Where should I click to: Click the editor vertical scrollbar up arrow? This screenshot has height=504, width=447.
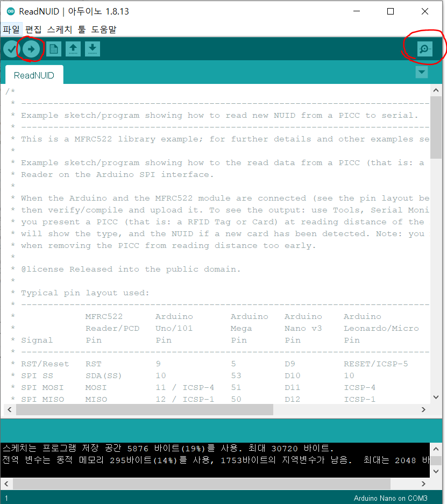tap(436, 90)
